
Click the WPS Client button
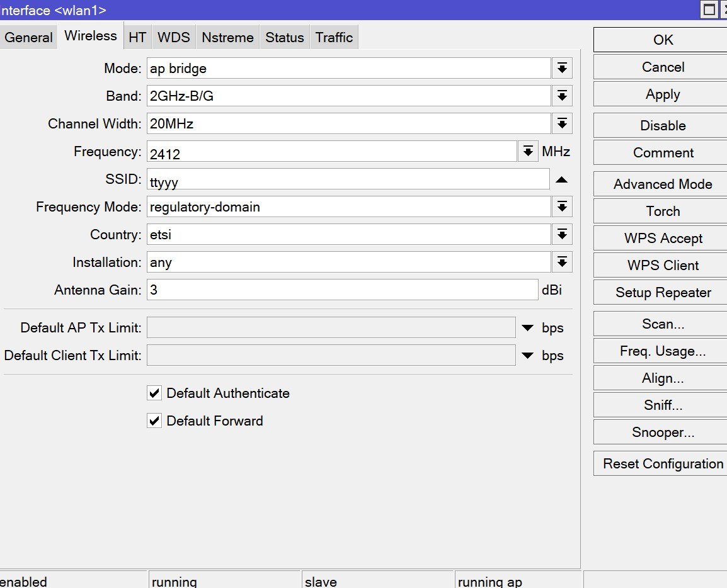(663, 265)
